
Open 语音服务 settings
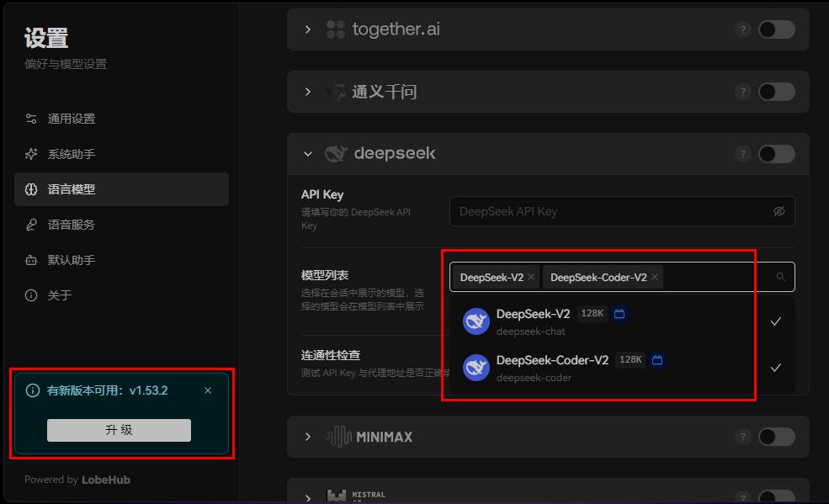point(121,225)
